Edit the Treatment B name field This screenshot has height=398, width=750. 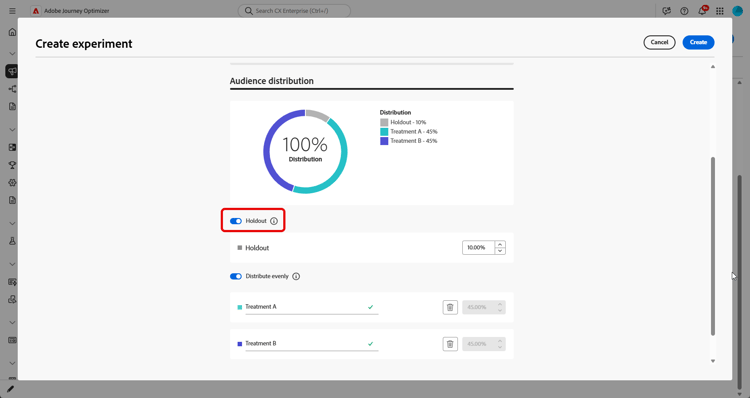311,344
